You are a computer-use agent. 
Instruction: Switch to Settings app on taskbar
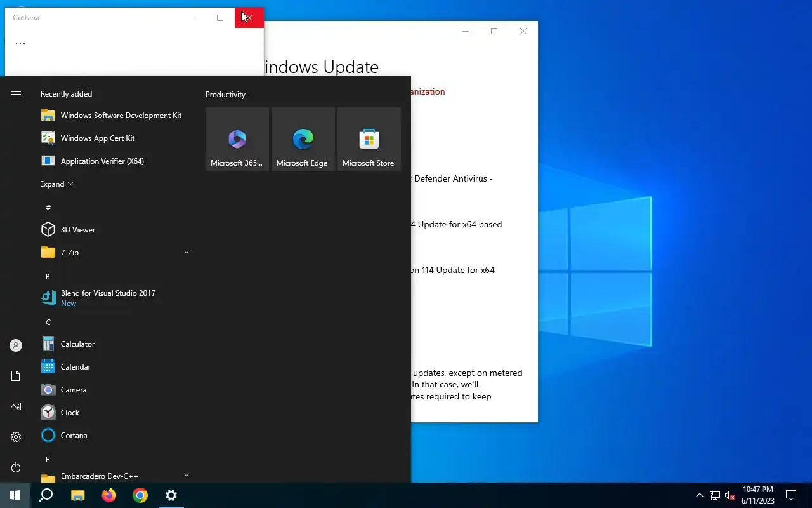tap(171, 495)
